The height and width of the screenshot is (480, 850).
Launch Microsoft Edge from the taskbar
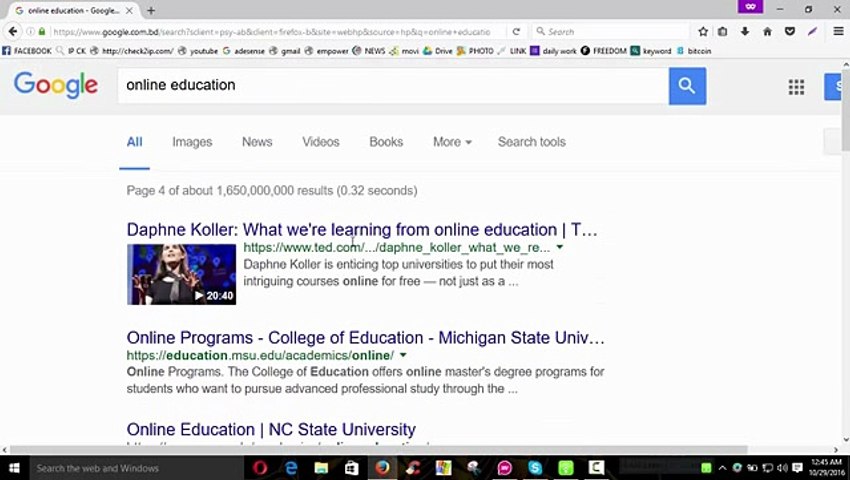pos(291,468)
